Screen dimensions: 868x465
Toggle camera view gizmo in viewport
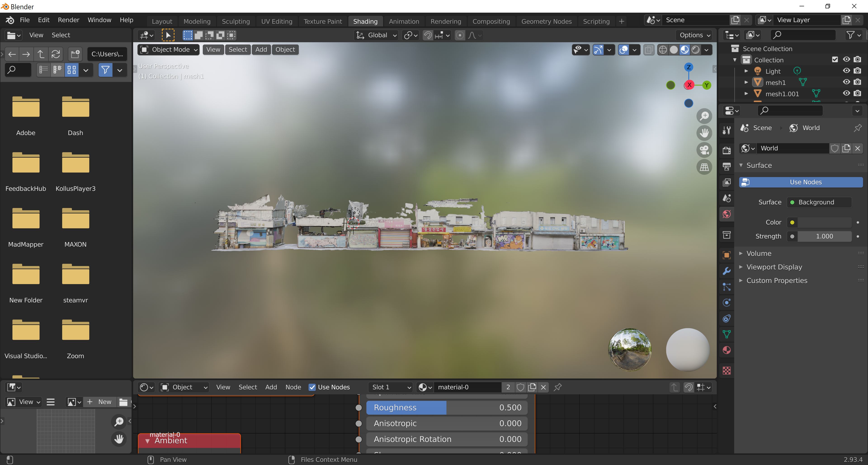(704, 150)
